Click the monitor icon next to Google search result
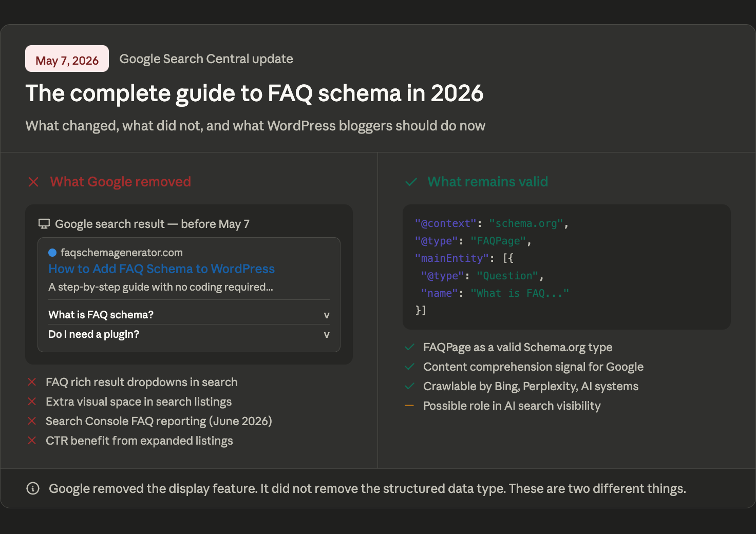The width and height of the screenshot is (756, 534). 44,224
